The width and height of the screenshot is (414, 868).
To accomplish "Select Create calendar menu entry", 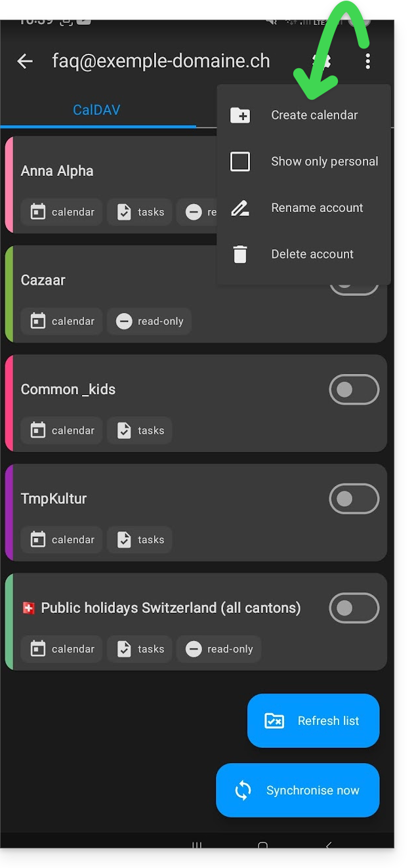I will pos(314,115).
